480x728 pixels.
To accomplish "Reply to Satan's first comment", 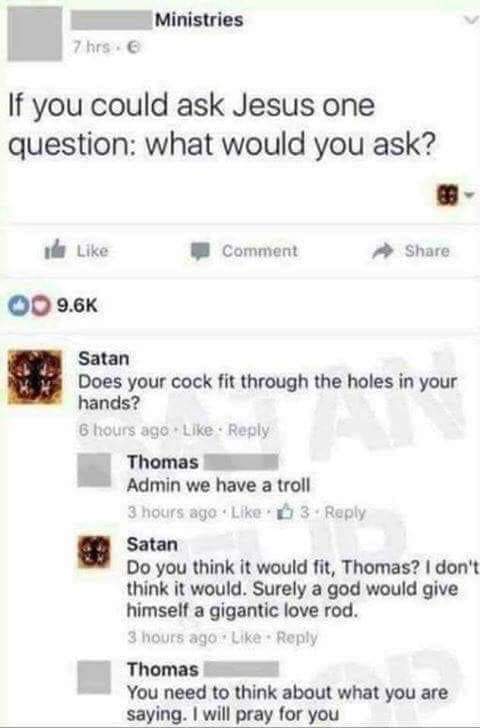I will pyautogui.click(x=248, y=431).
